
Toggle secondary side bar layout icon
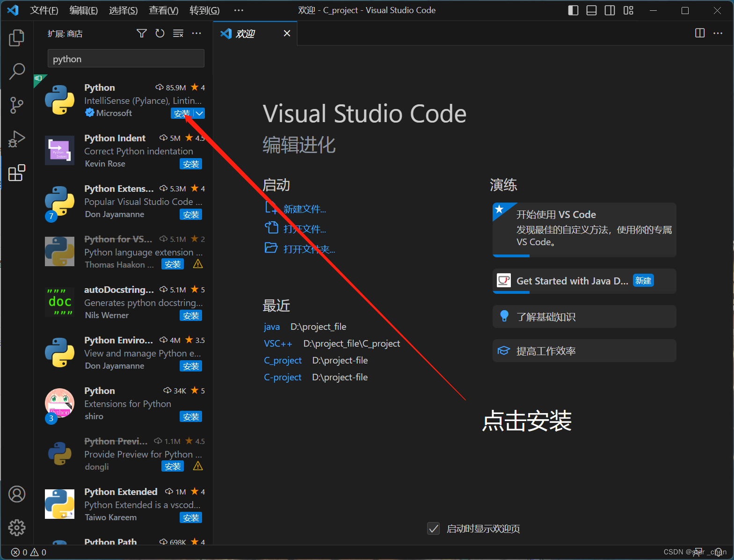610,10
